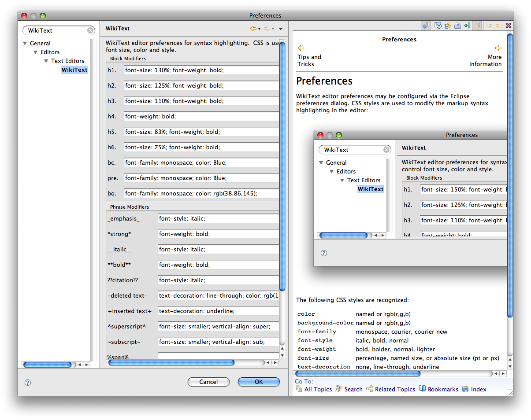Click the arrow above Tips and Tricks
Image resolution: width=531 pixels, height=420 pixels.
(x=301, y=48)
